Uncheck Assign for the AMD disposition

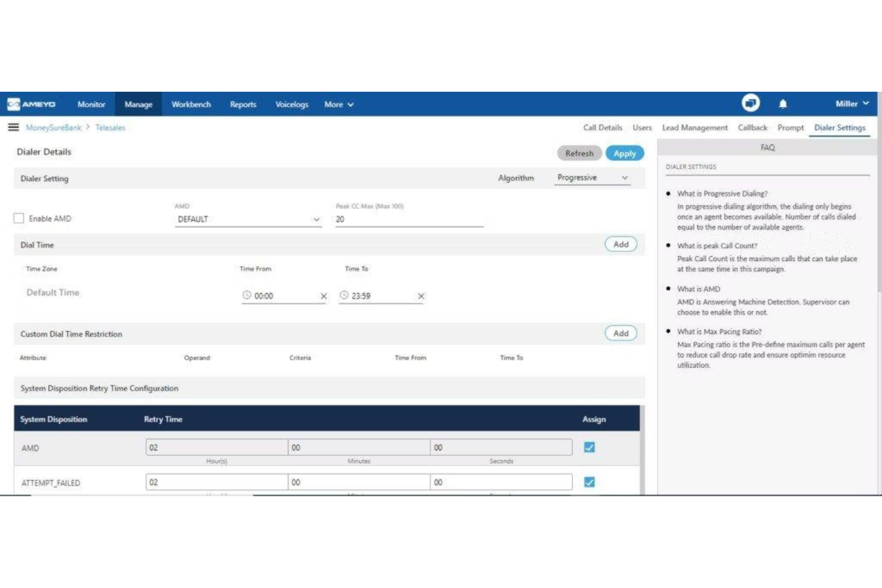click(589, 447)
